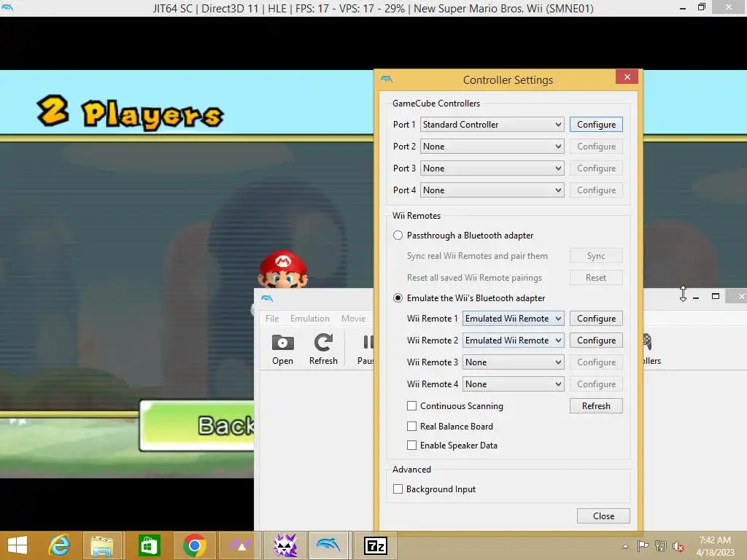Select Passthrough a Bluetooth adapter option
Viewport: 747px width, 560px height.
(x=398, y=236)
